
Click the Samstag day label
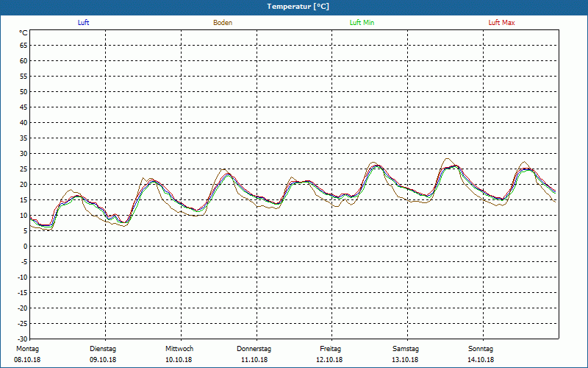click(x=406, y=349)
